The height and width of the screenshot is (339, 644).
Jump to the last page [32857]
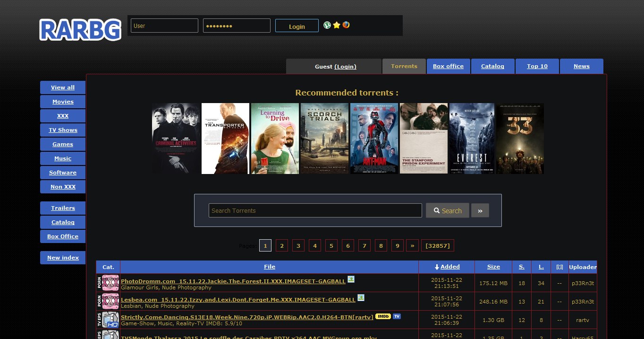click(437, 245)
